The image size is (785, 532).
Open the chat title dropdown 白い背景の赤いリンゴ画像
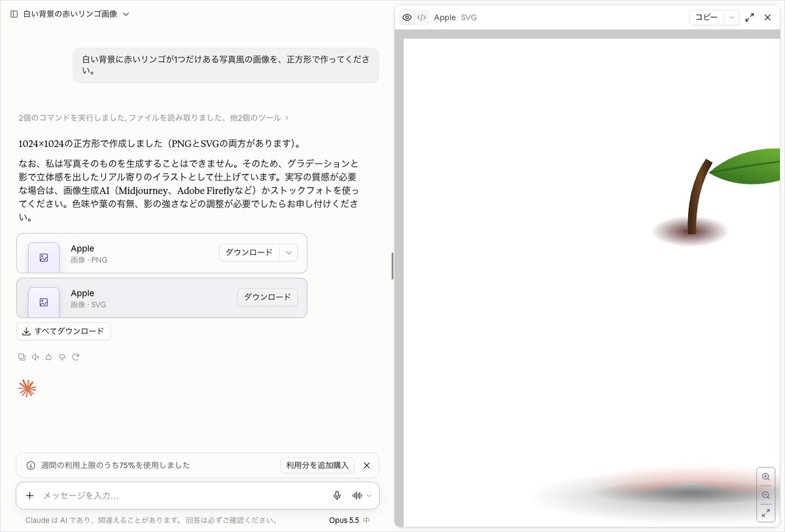[x=76, y=14]
